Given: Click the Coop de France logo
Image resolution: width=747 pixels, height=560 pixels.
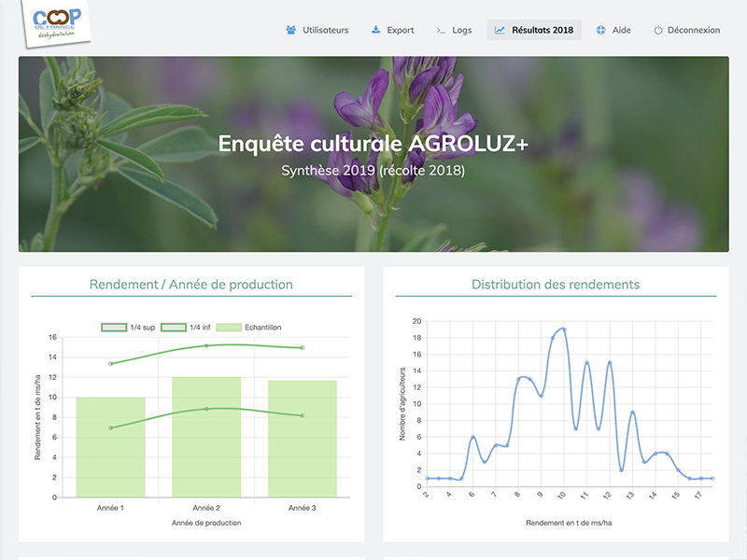Looking at the screenshot, I should tap(56, 24).
